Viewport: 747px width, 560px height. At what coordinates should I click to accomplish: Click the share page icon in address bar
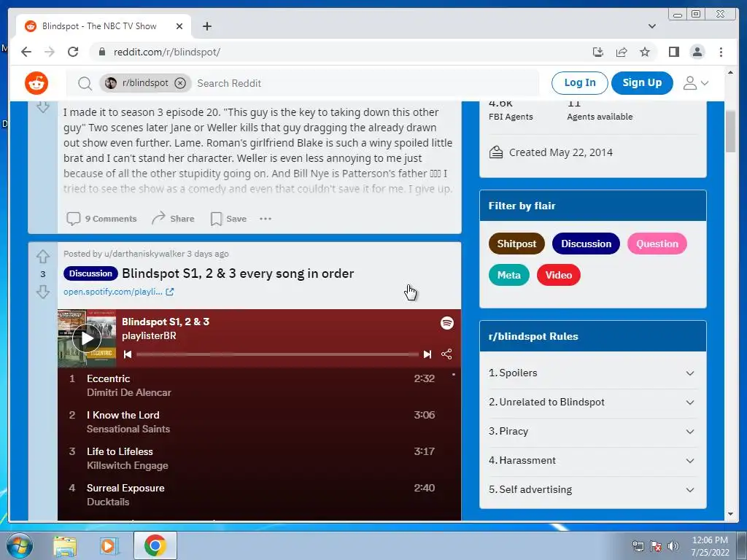[x=622, y=52]
